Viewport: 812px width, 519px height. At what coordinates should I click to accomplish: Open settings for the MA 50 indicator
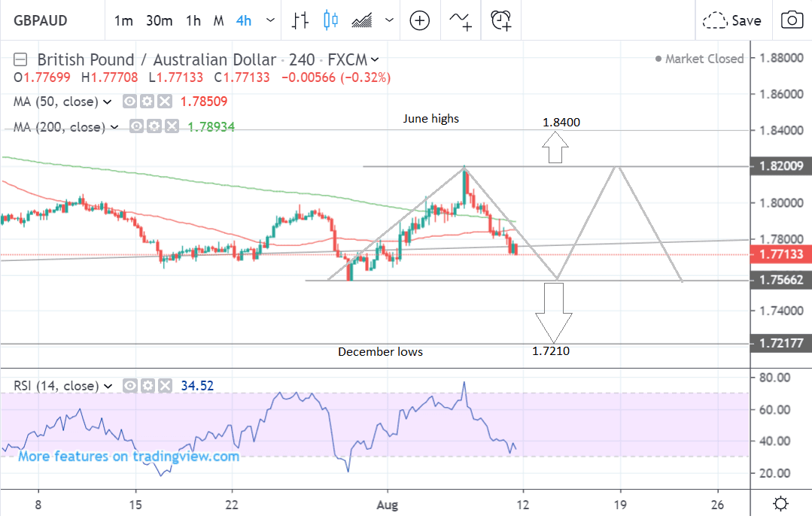(147, 102)
